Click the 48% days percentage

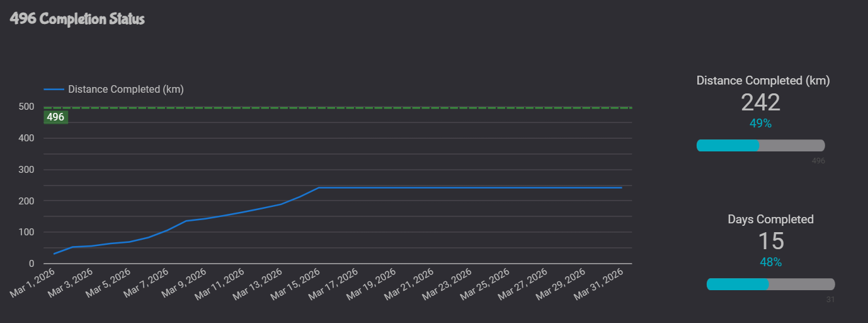point(770,262)
